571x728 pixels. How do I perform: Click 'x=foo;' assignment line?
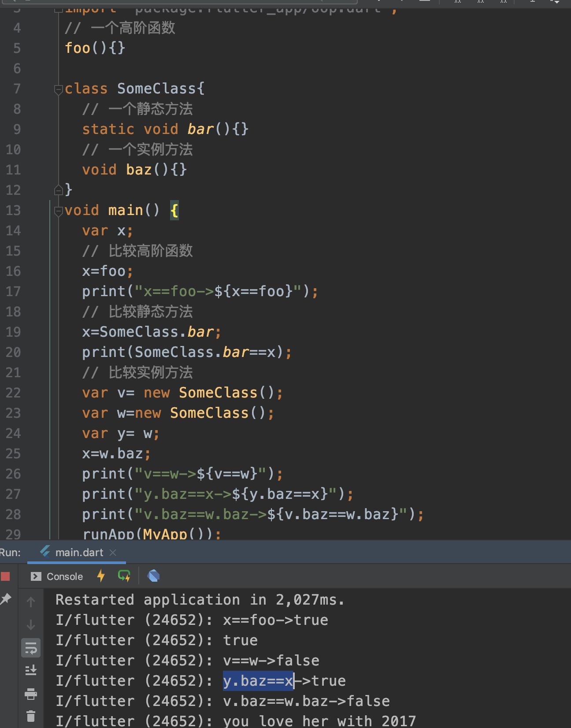coord(108,271)
